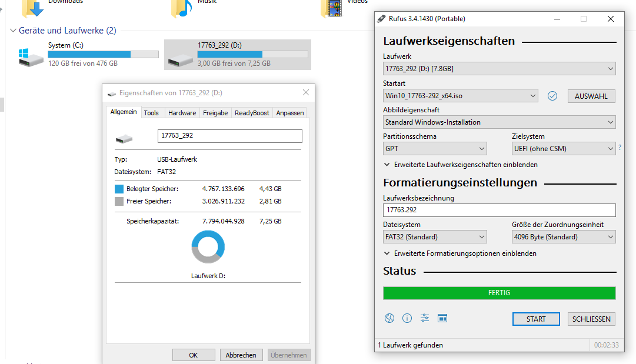Click the Musik folder icon
636x364 pixels.
coord(181,8)
